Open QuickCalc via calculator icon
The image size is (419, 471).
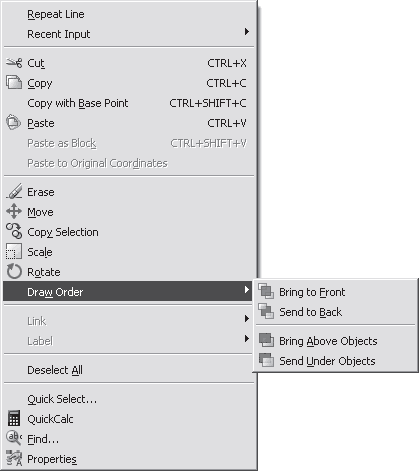[x=14, y=419]
